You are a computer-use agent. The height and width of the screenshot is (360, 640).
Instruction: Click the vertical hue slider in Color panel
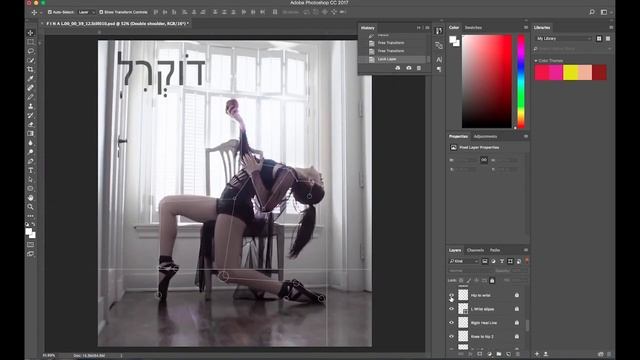point(521,81)
